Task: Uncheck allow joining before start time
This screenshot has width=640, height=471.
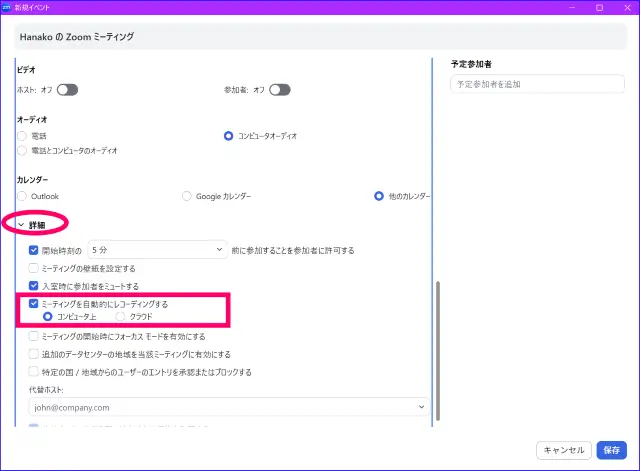Action: (34, 250)
